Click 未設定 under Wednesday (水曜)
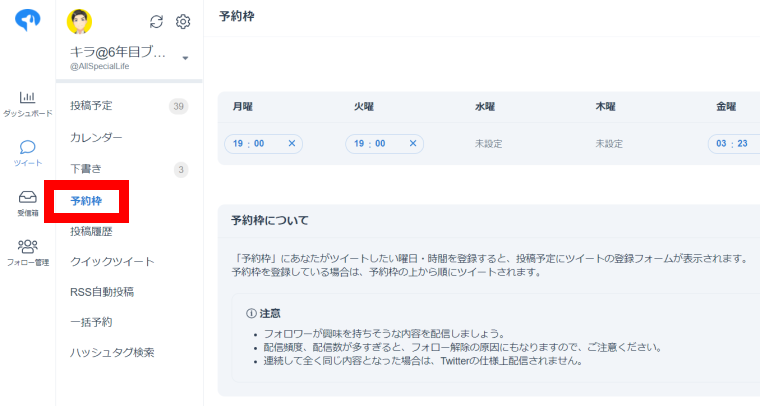Viewport: 760px width, 406px height. (x=489, y=144)
